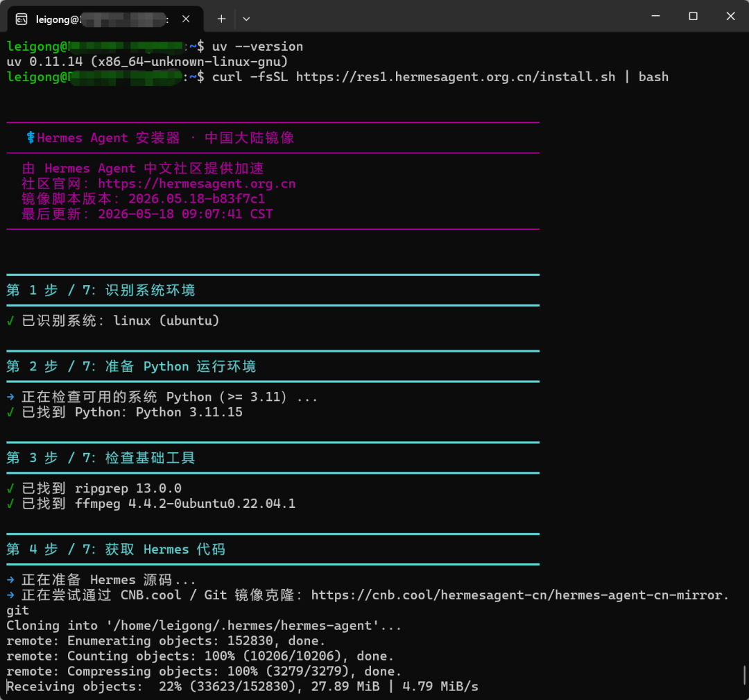Click the Hermes caduceus symbol in the header
This screenshot has height=700, width=749.
point(30,138)
